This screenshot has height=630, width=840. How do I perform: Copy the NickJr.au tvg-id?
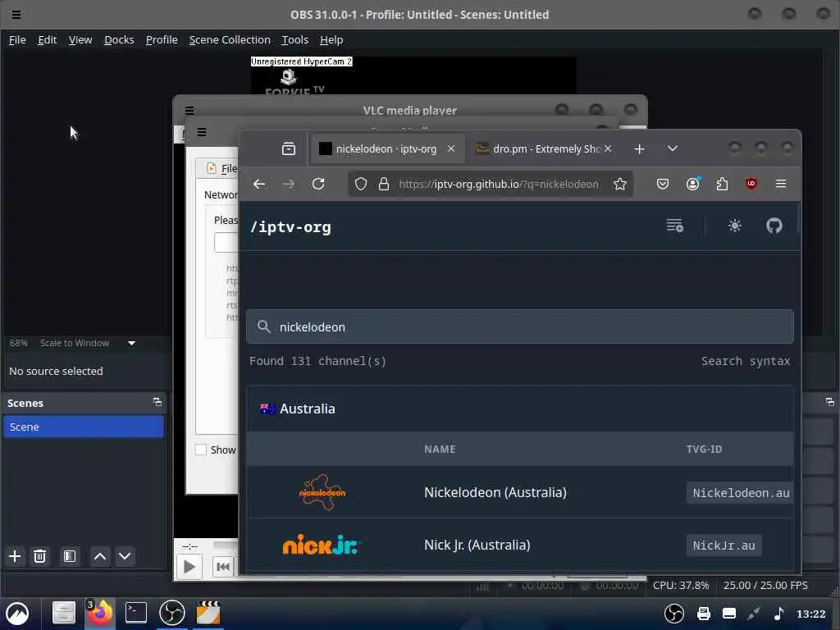pos(724,546)
